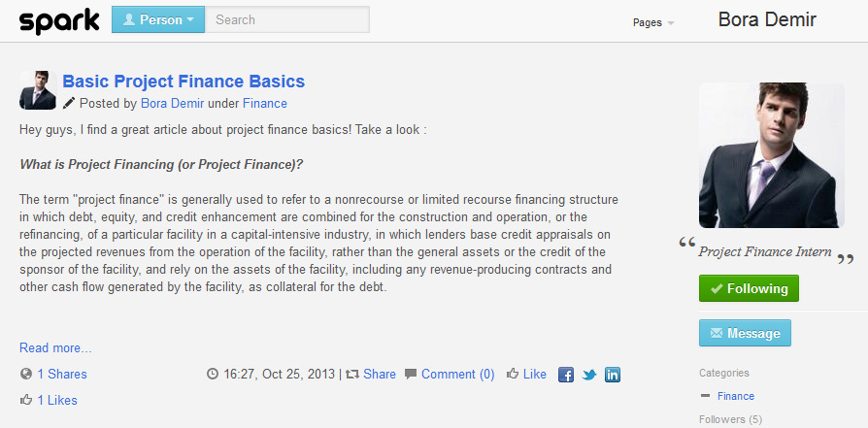This screenshot has width=868, height=428.
Task: Open the Finance category link under post title
Action: pyautogui.click(x=265, y=104)
